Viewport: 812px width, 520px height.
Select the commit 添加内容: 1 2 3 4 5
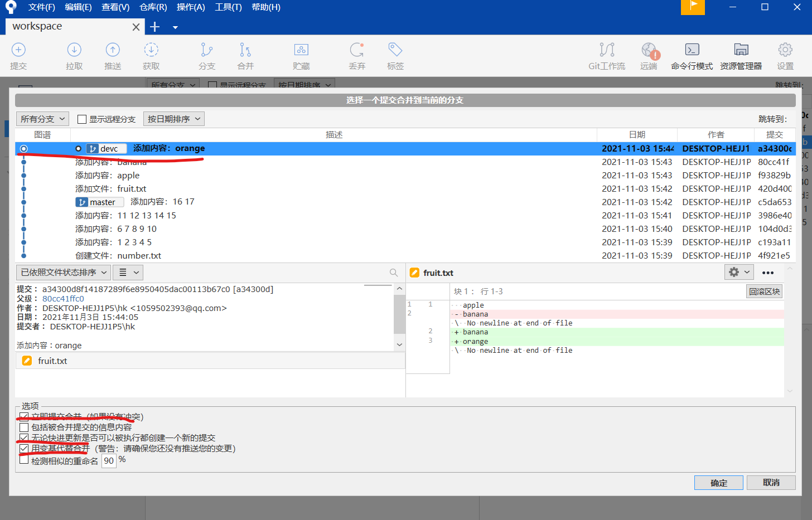[405, 242]
